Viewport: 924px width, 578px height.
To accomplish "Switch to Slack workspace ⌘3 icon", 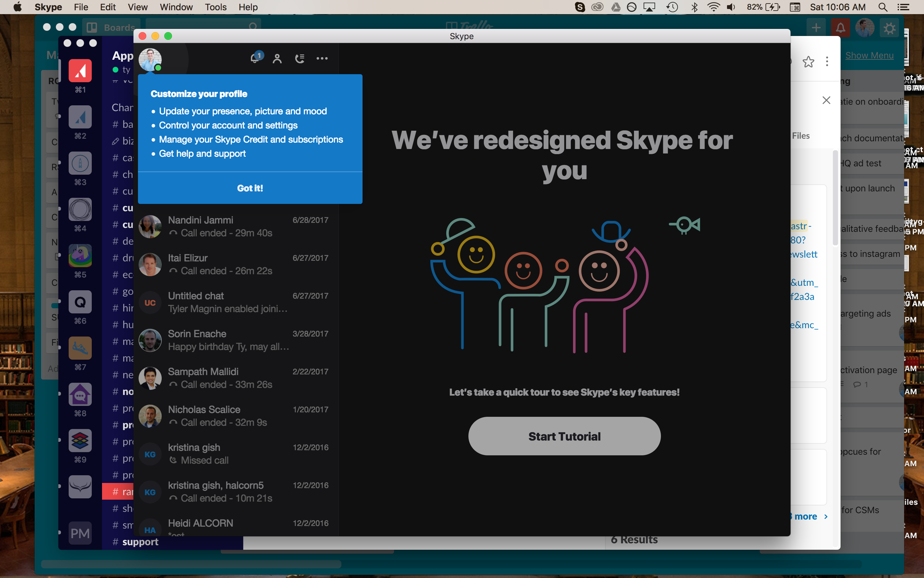I will point(80,163).
